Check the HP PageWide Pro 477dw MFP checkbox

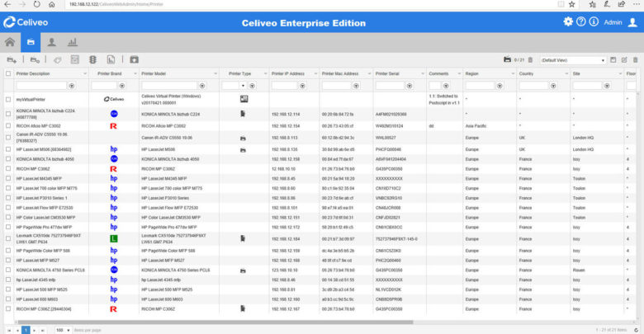[x=8, y=227]
